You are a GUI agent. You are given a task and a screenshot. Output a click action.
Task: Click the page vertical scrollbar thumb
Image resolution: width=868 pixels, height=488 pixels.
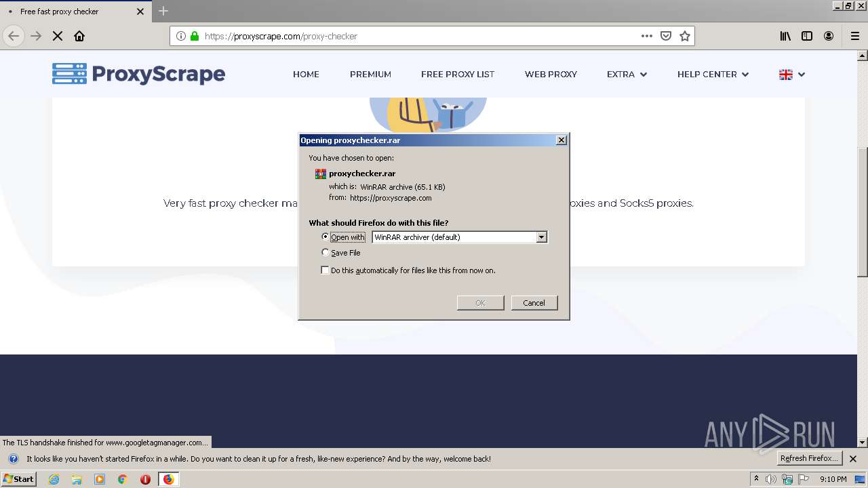862,212
